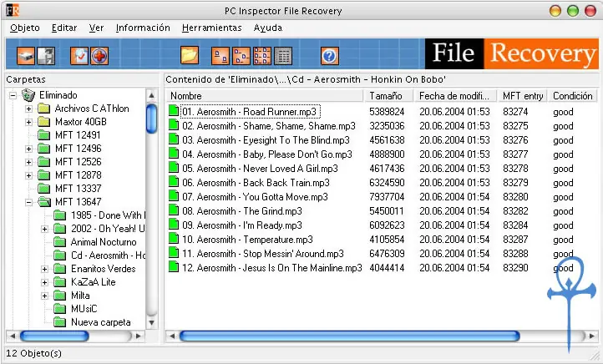The height and width of the screenshot is (364, 603).
Task: Select '08. Aerosmith - The Grind.mp3'
Action: (242, 211)
